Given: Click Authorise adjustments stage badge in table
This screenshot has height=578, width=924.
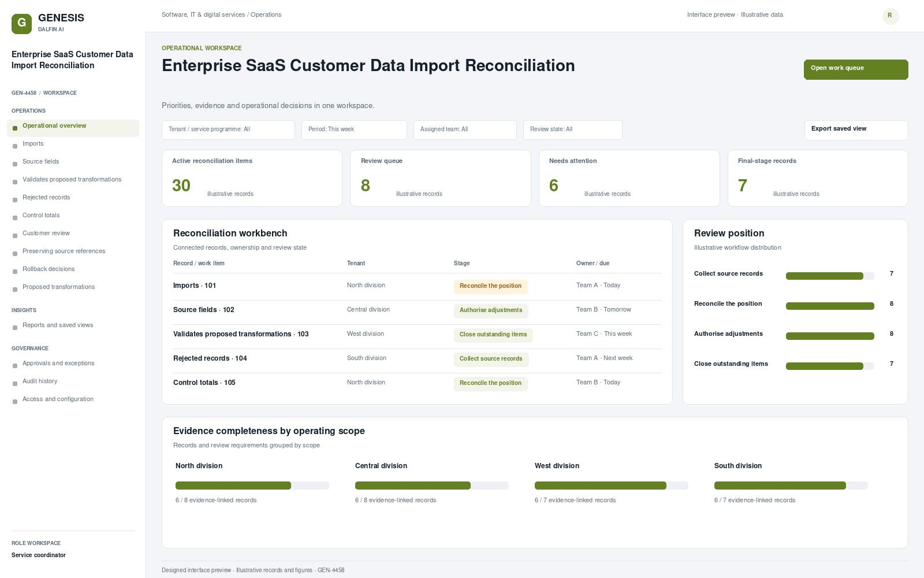Looking at the screenshot, I should point(491,311).
